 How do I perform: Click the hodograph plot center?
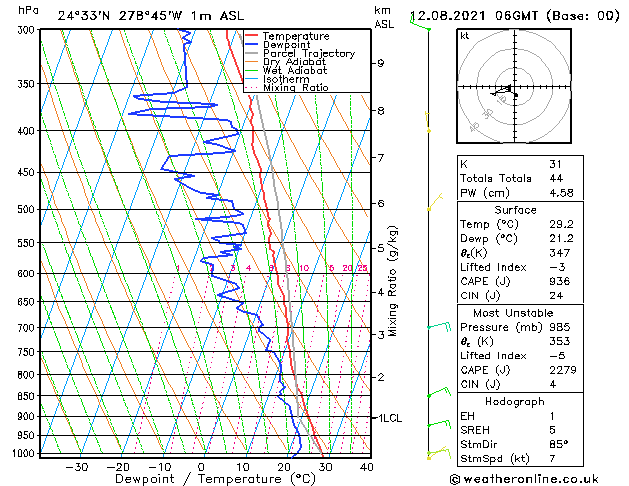[x=515, y=87]
